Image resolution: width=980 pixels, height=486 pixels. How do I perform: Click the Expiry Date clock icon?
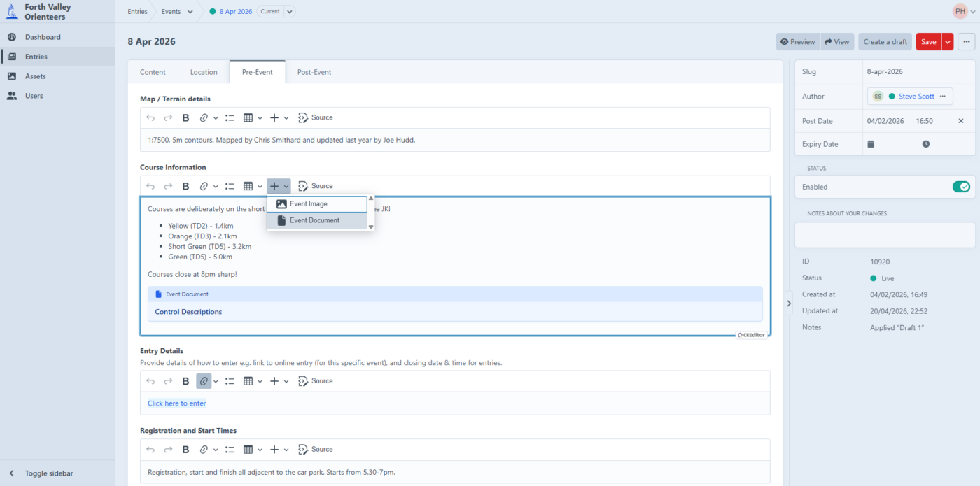[x=925, y=144]
